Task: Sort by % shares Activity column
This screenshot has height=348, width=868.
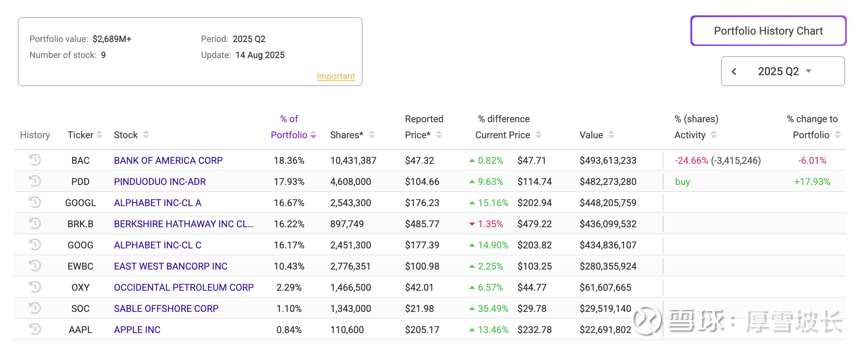Action: [x=714, y=135]
